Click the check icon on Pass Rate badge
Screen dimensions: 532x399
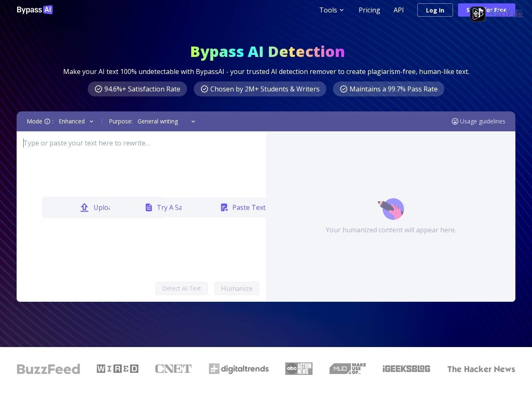[x=344, y=89]
